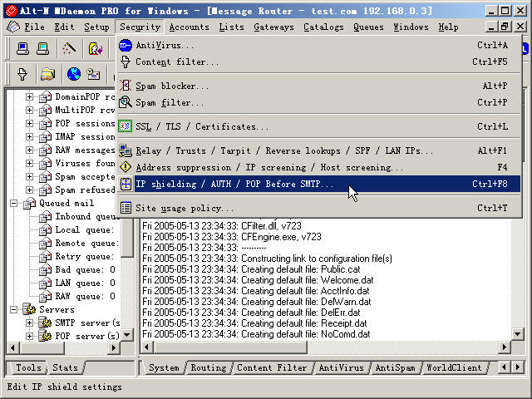Switch to the Stats tab
Viewport: 532px width, 399px height.
coord(66,367)
